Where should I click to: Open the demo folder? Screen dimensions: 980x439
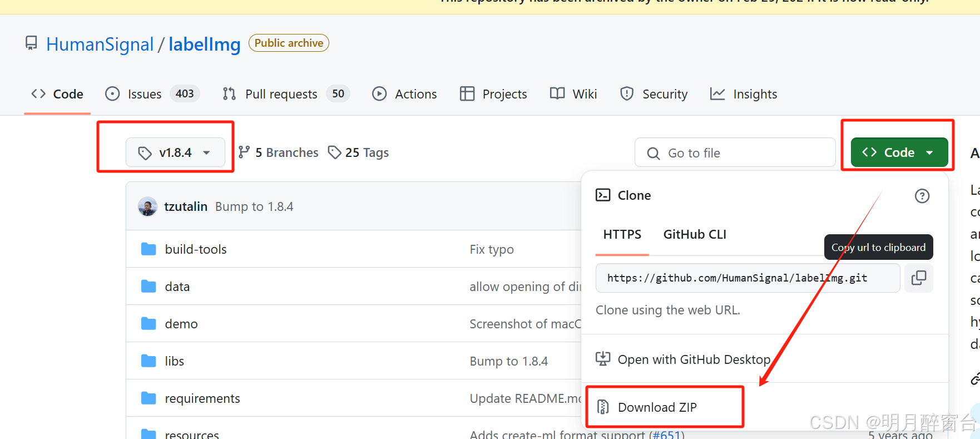[x=181, y=324]
